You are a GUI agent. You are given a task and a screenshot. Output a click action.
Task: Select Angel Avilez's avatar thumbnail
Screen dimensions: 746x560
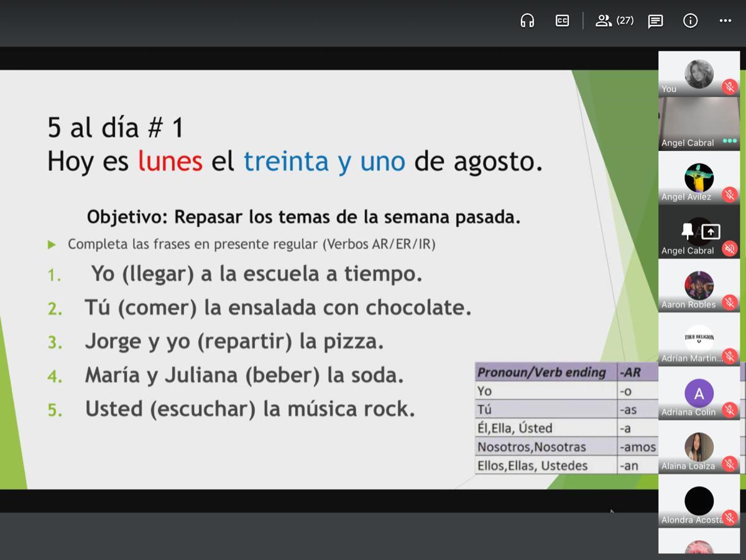[699, 178]
